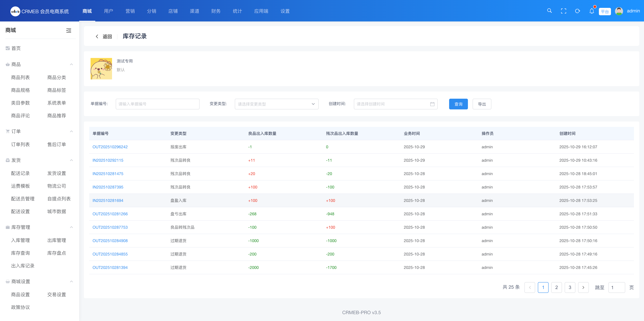Open the 财务 top navigation item
Viewport: 644px width, 321px height.
pos(216,11)
